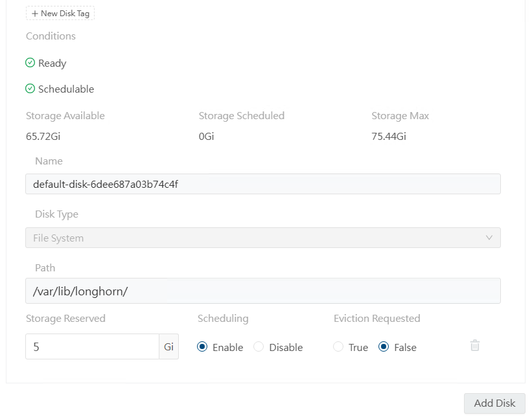Set Eviction Requested to False

click(384, 347)
